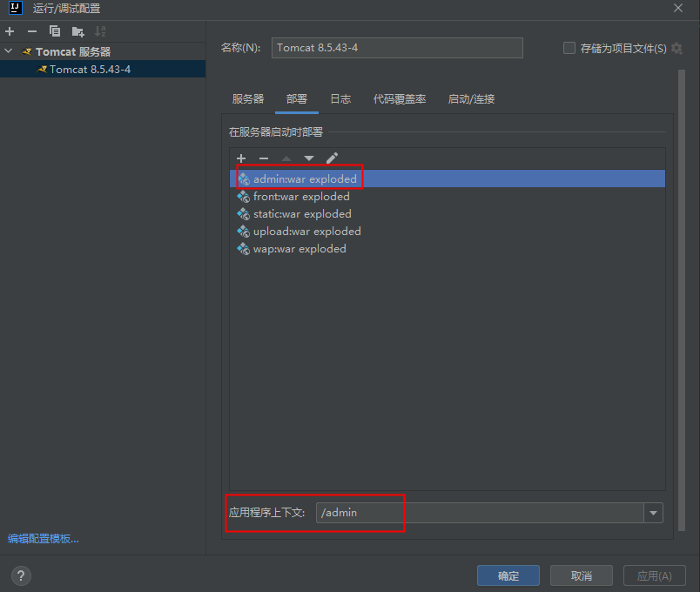
Task: Switch to the 日志 tab
Action: pos(340,99)
